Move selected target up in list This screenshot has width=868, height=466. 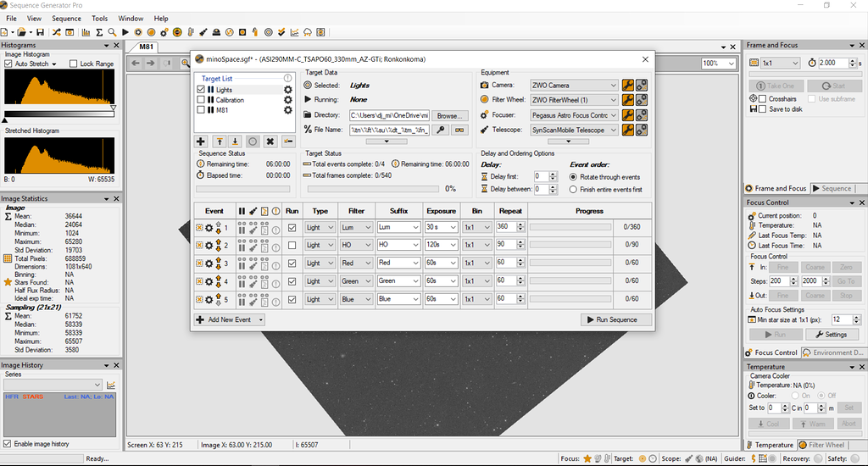[220, 141]
